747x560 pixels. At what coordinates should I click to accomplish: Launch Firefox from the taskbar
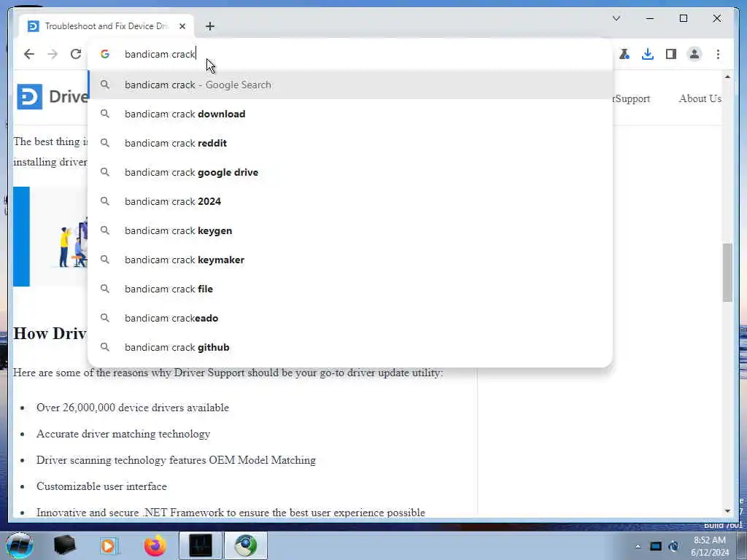tap(155, 545)
